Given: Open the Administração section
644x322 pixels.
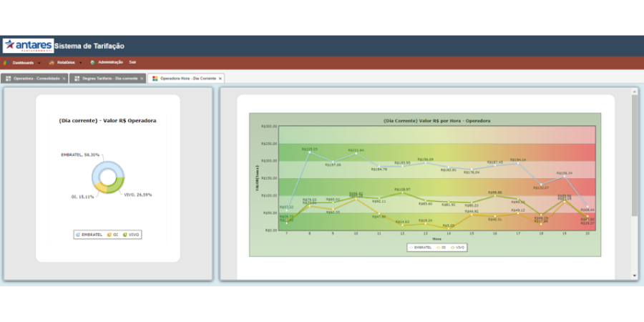Looking at the screenshot, I should (x=110, y=62).
